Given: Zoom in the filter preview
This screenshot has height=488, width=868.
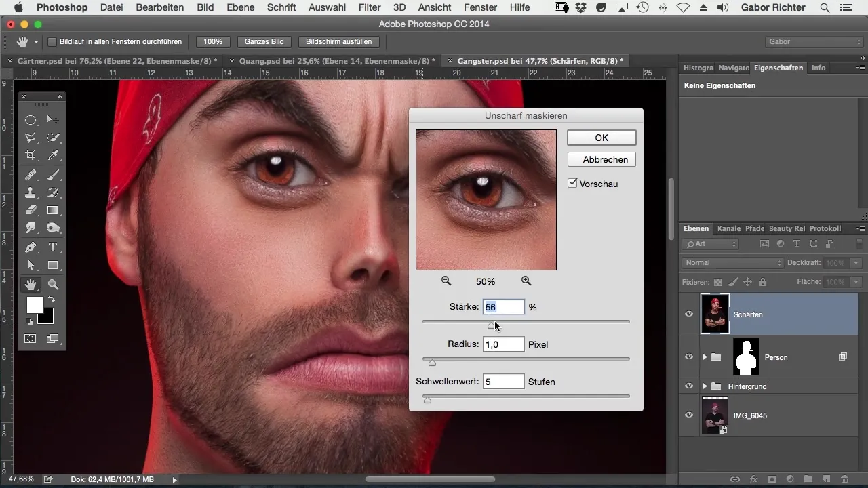Looking at the screenshot, I should (526, 281).
